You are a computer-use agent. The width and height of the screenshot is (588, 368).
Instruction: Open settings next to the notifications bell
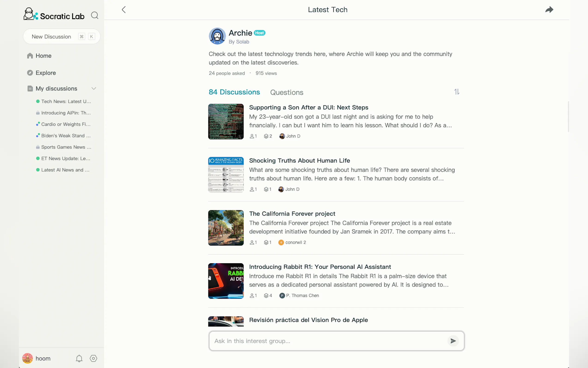93,358
